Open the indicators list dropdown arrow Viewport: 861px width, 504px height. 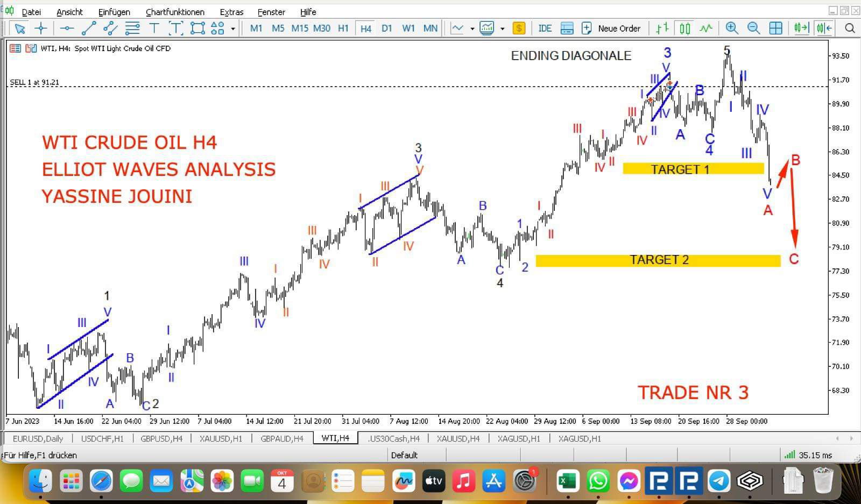point(472,29)
